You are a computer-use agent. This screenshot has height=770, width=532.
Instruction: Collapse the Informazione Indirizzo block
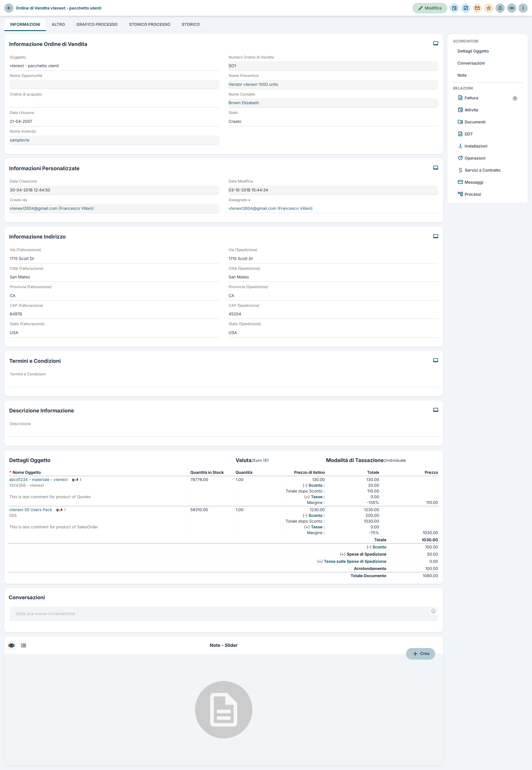(435, 236)
